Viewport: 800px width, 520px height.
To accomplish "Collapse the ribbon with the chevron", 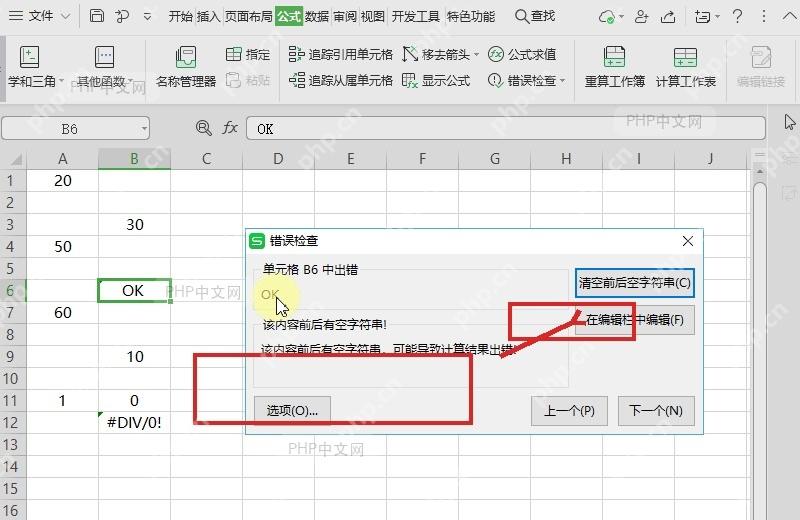I will pos(789,16).
